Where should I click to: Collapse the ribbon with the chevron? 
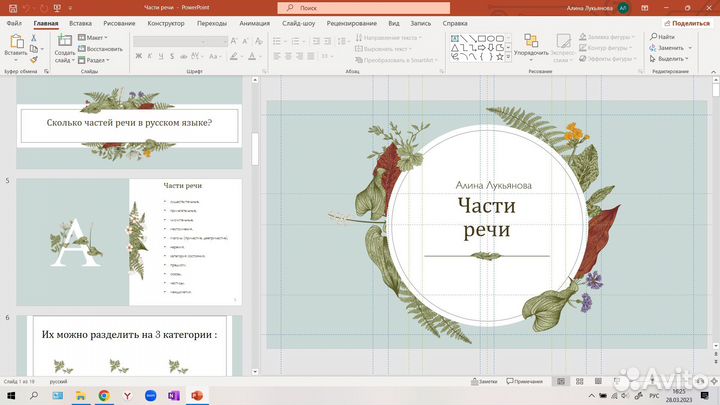(x=713, y=72)
